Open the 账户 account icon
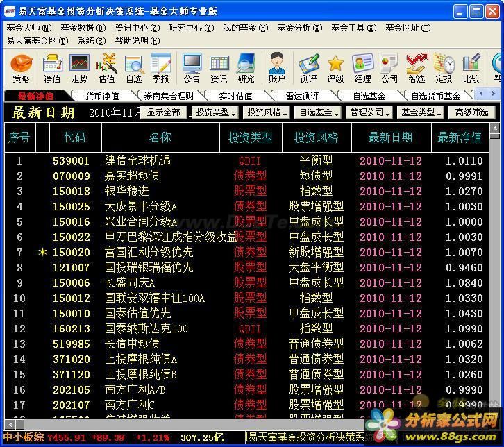Viewport: 504px width, 447px height. tap(277, 67)
